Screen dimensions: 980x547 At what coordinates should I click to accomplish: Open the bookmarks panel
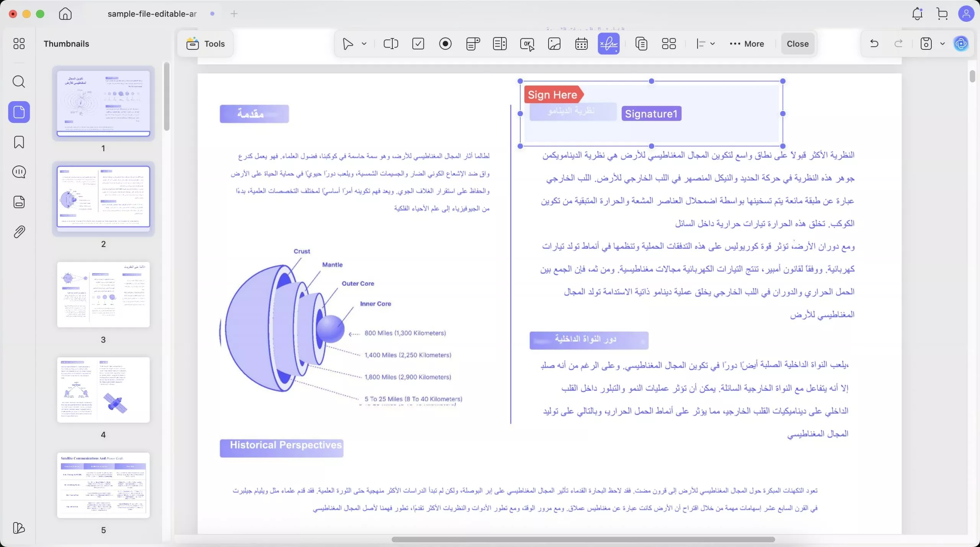click(19, 142)
